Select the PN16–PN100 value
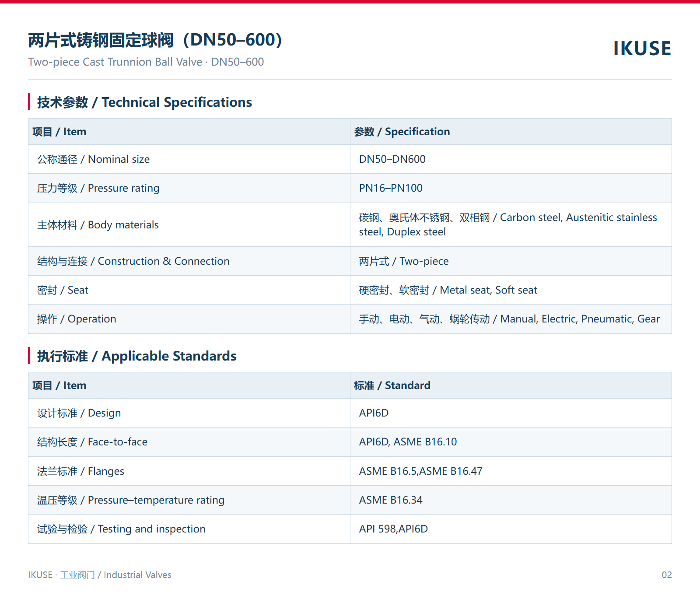 pyautogui.click(x=391, y=188)
